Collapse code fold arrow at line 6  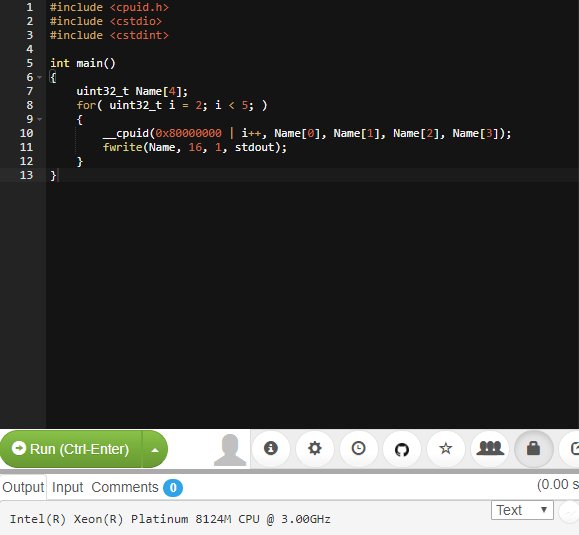pos(40,77)
